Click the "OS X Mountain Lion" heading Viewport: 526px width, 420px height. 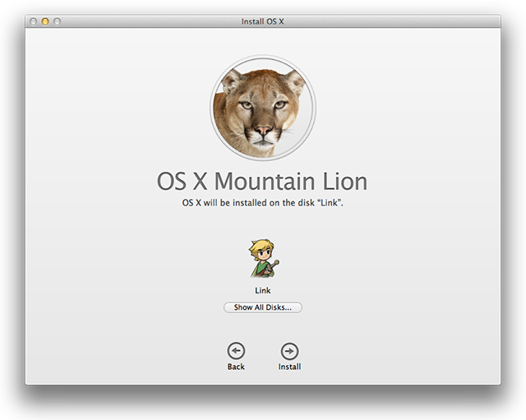click(x=262, y=181)
